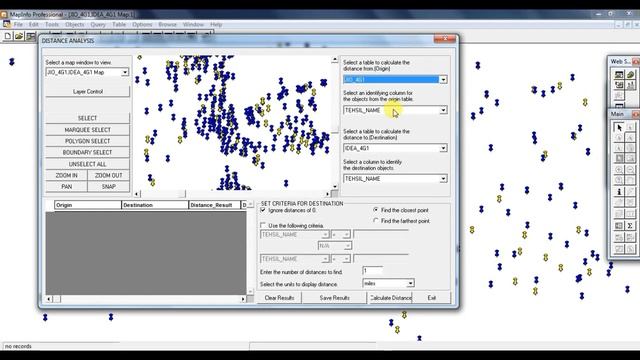Open first criteria TEHSIL_NAME column dropdown

(325, 235)
